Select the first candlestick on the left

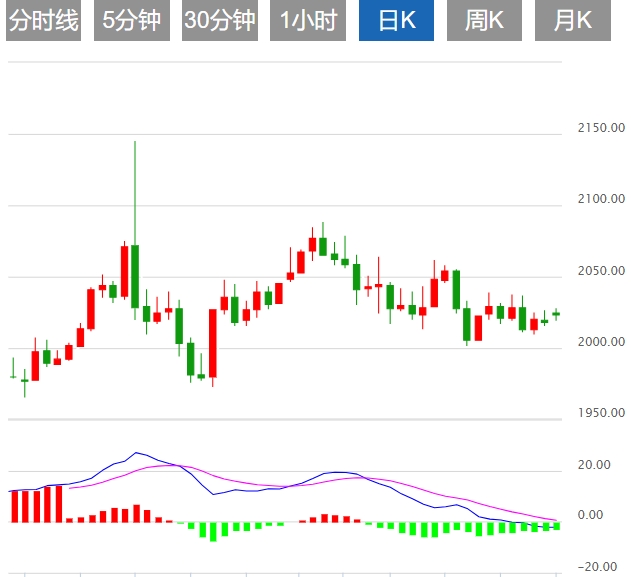point(13,376)
